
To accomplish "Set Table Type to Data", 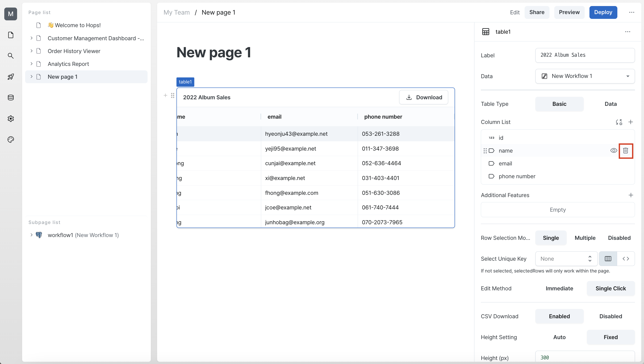I will [x=611, y=104].
